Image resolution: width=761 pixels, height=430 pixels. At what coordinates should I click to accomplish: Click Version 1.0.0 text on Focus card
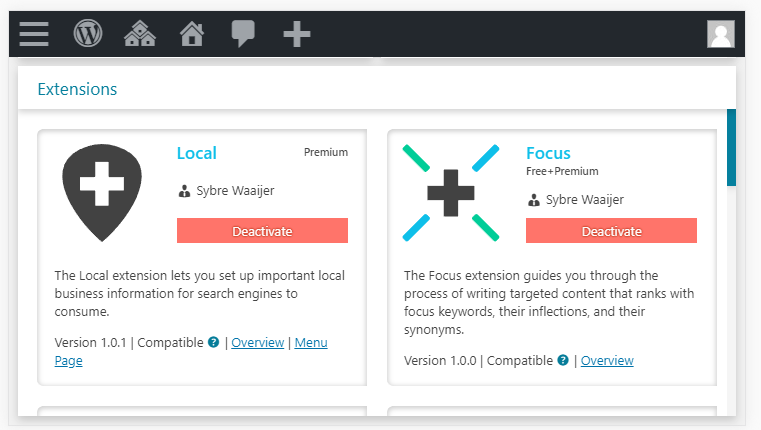(x=440, y=361)
